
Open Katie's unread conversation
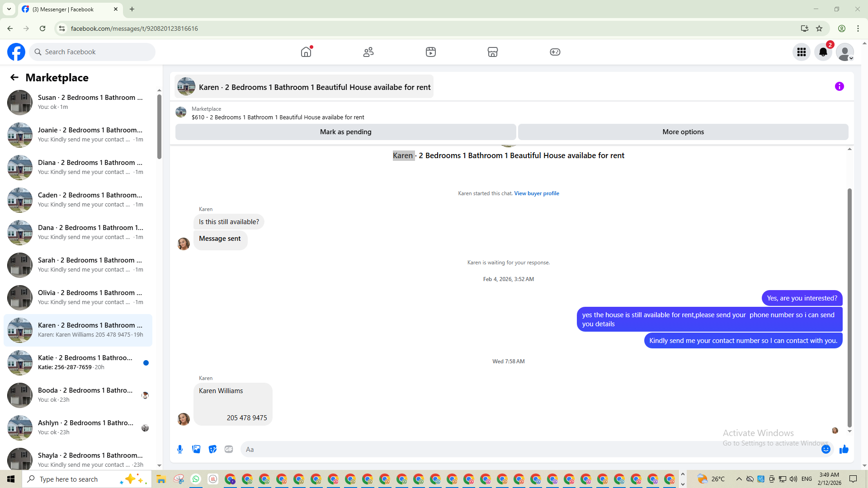pos(78,363)
